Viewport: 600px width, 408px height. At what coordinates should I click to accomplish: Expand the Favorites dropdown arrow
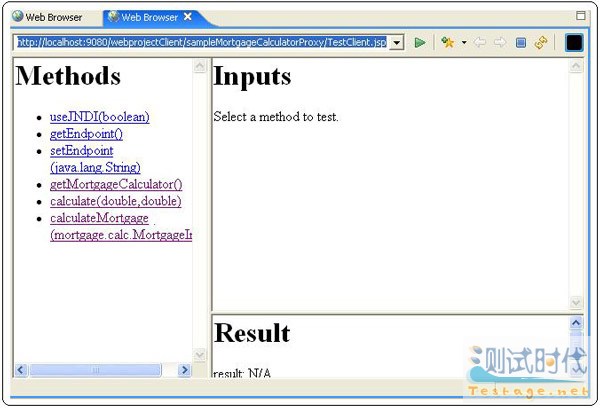pyautogui.click(x=464, y=43)
